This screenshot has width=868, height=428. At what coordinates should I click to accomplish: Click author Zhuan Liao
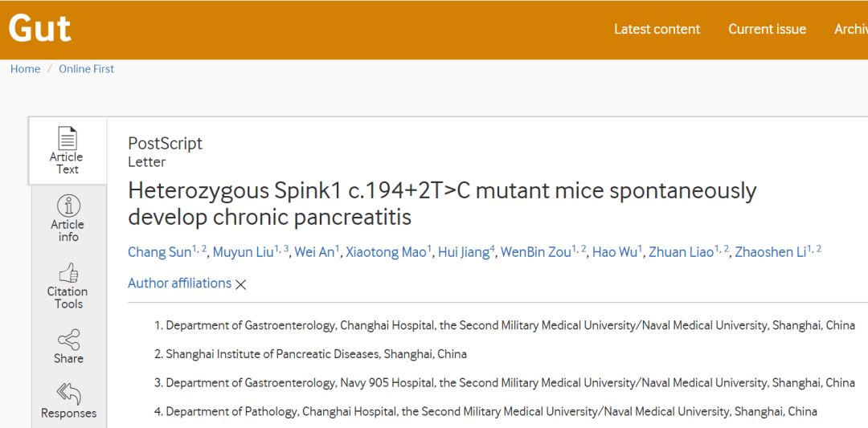[681, 252]
